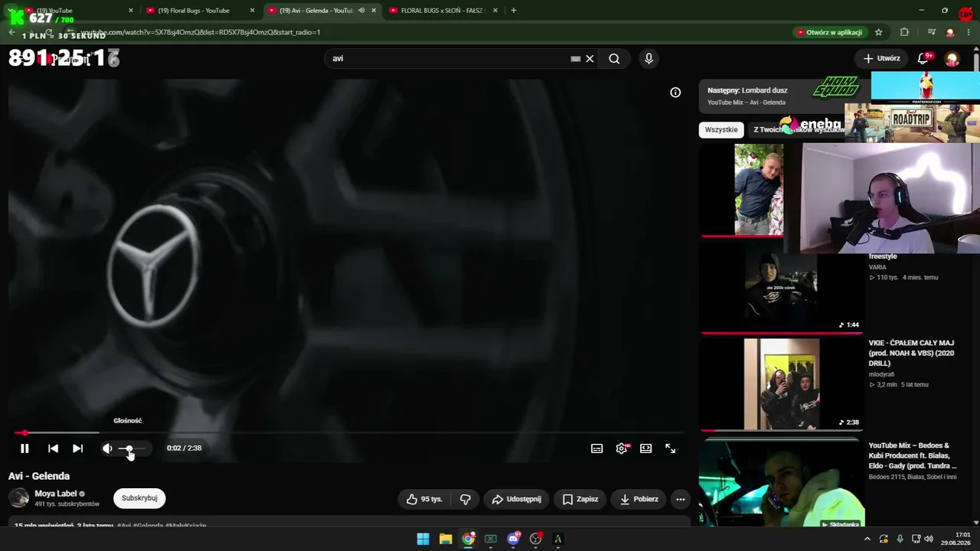This screenshot has width=980, height=551.
Task: Open Moya Label channel avatar
Action: pyautogui.click(x=18, y=498)
